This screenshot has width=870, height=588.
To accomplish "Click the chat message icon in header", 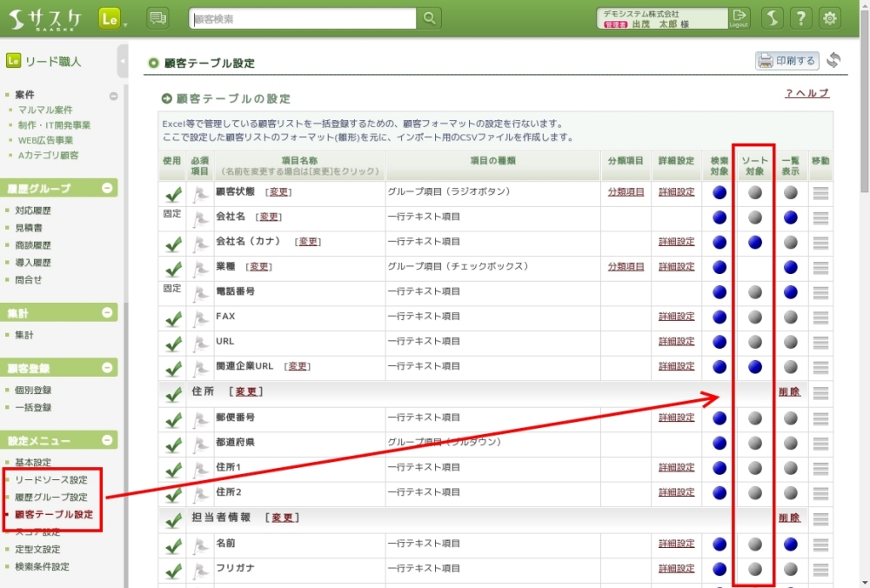I will 157,18.
